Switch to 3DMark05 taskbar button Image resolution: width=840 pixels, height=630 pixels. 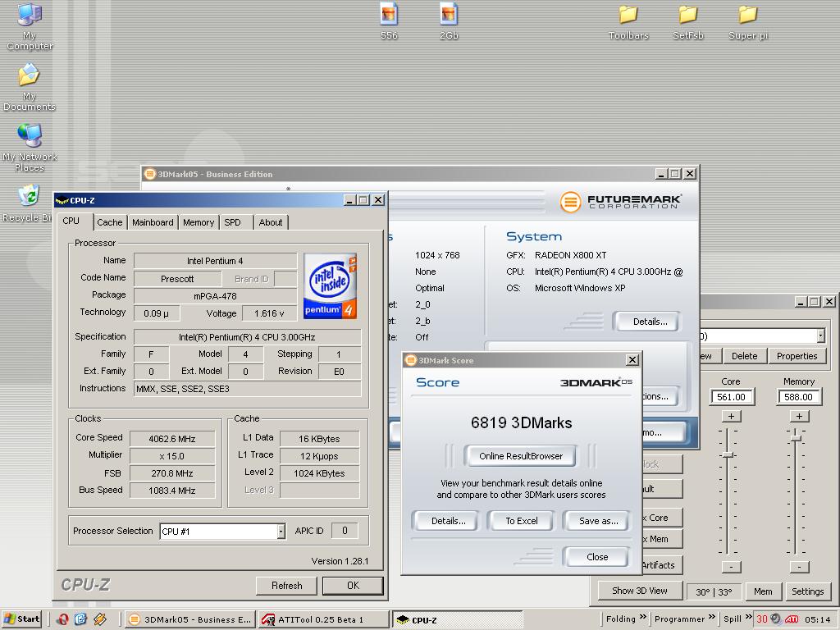point(190,619)
